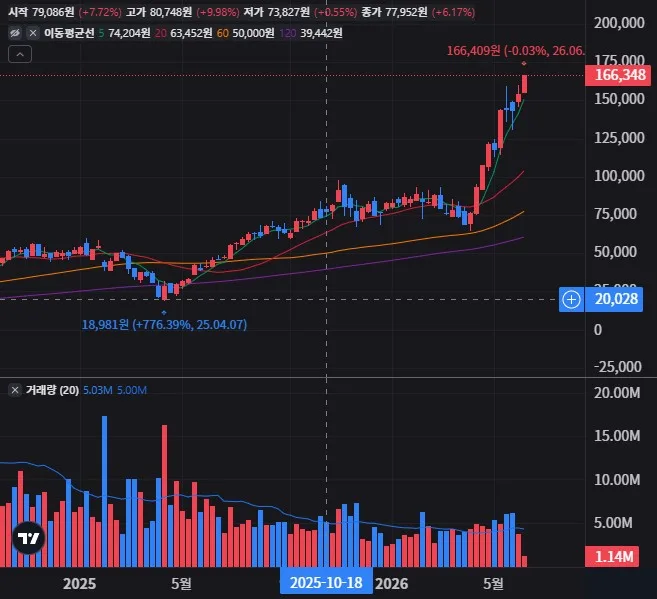The image size is (657, 599).
Task: Click the 20-period MA value 63,452원
Action: 191,33
